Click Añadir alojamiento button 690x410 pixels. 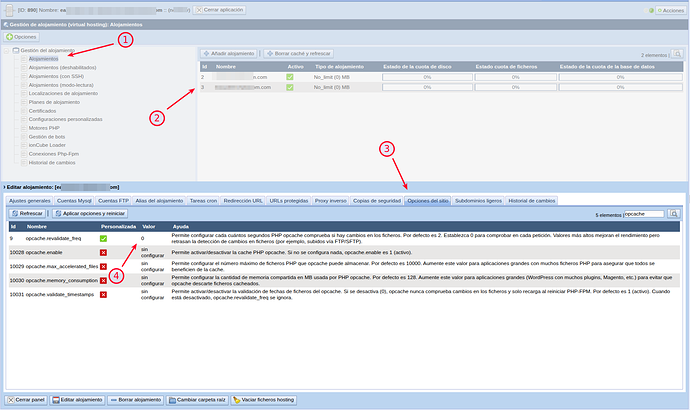(229, 52)
